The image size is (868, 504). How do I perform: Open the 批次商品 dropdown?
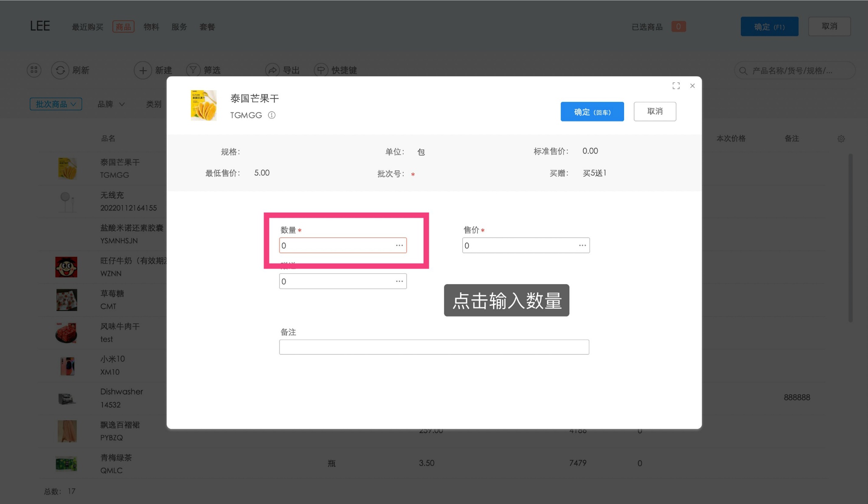point(56,104)
